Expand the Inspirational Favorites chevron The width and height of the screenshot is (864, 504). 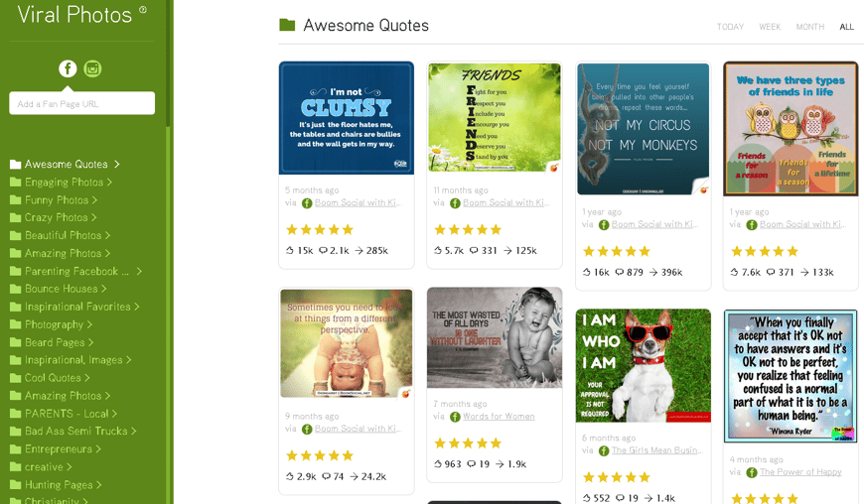137,307
